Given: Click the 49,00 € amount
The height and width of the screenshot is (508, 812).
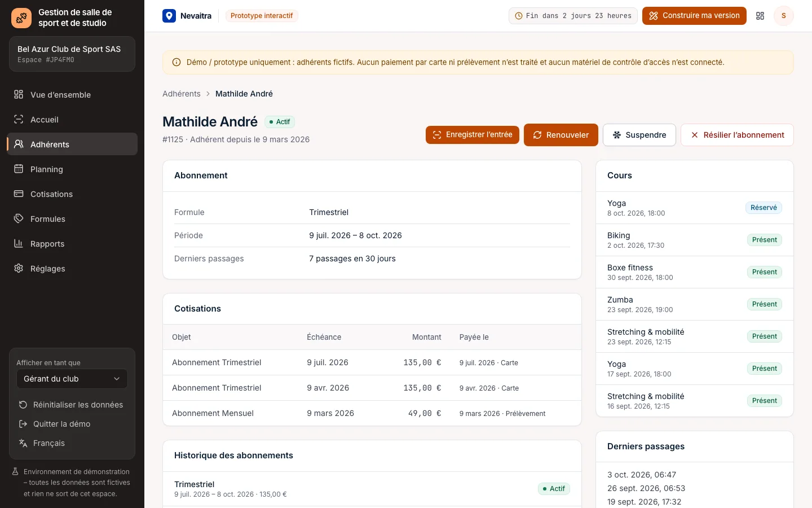Looking at the screenshot, I should pos(425,413).
